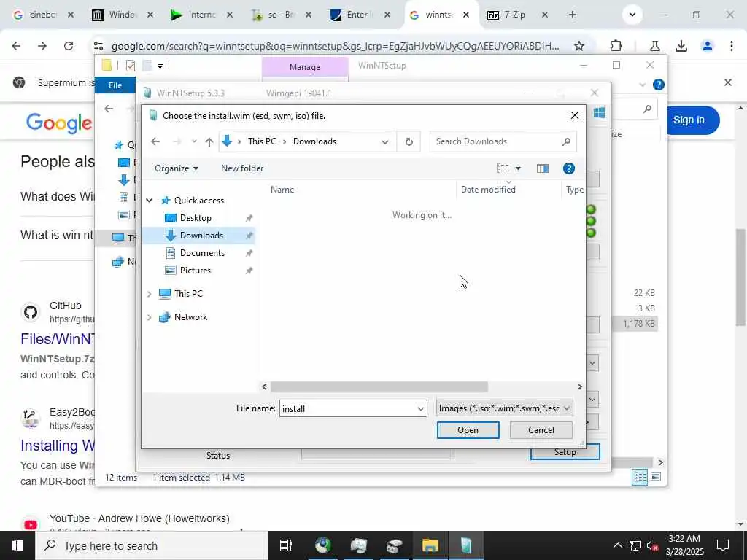Open a new browser tab
747x560 pixels.
click(572, 15)
